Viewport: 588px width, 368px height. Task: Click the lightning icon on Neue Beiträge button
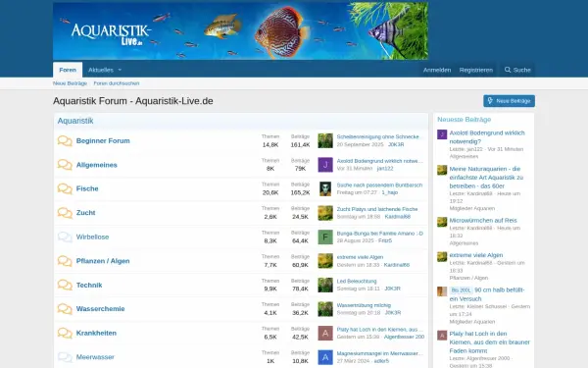490,101
